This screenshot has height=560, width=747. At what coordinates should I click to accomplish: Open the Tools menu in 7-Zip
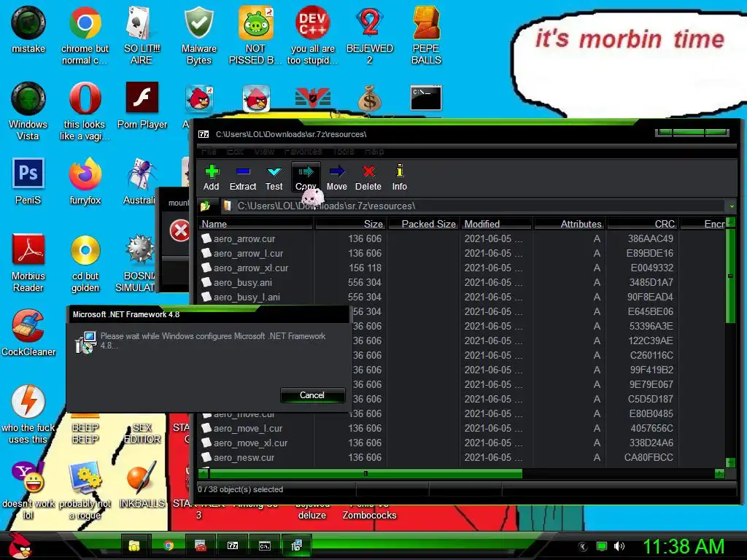point(344,152)
